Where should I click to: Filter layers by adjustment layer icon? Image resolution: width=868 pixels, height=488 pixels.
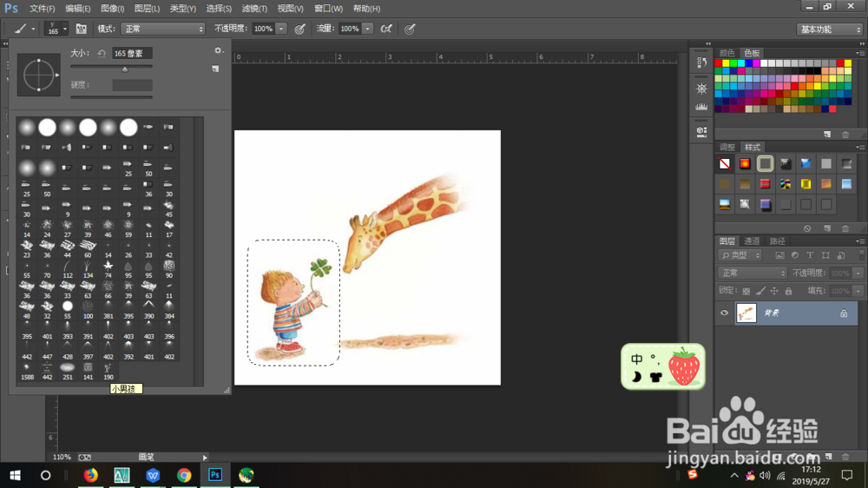[795, 255]
